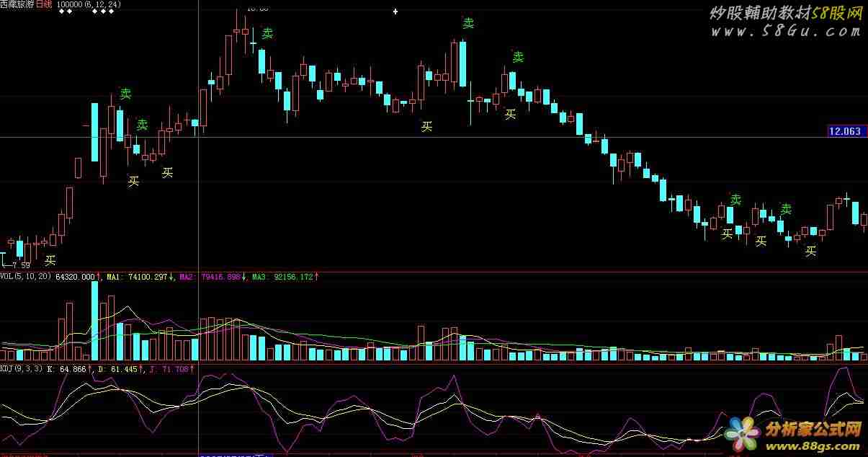Click the purple J: 71.708 value

[169, 369]
